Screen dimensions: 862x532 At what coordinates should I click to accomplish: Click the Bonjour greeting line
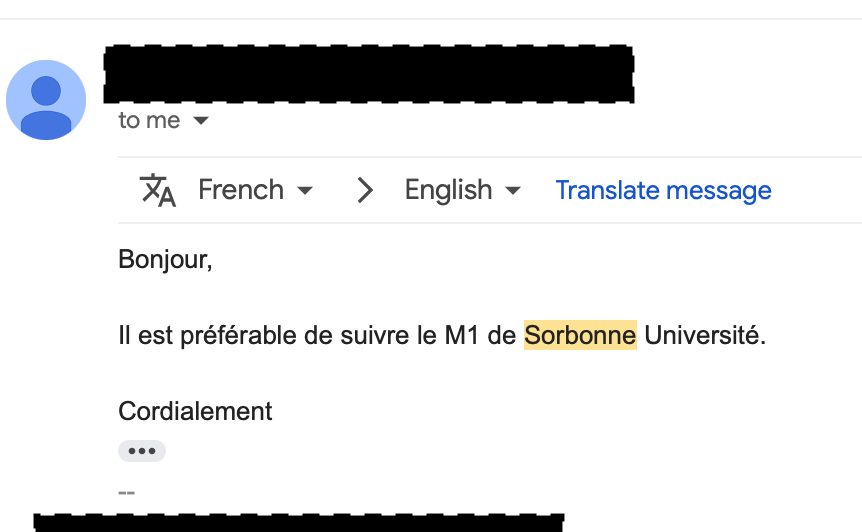tap(165, 259)
